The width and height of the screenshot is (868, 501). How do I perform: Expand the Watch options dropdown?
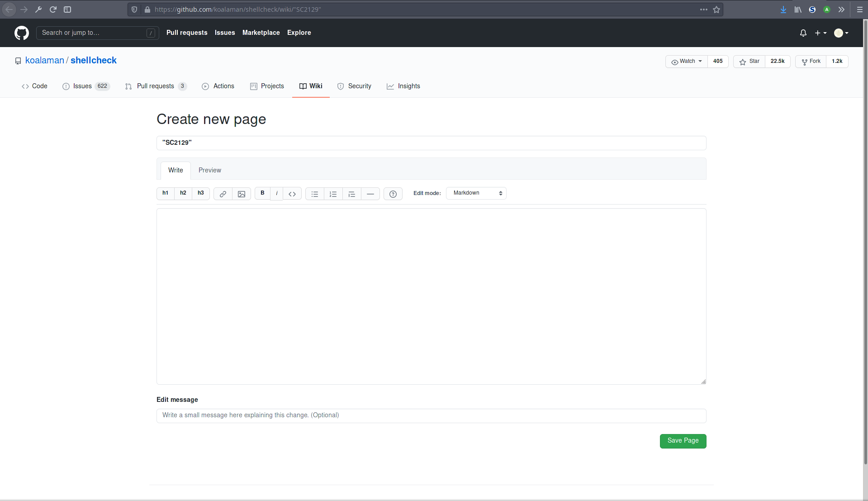click(x=686, y=61)
